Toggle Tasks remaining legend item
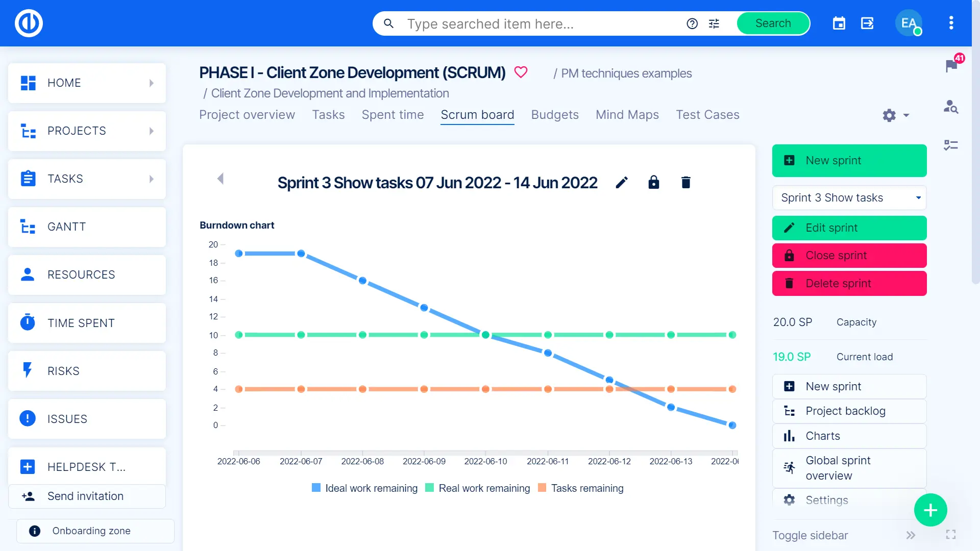This screenshot has height=551, width=980. point(581,488)
